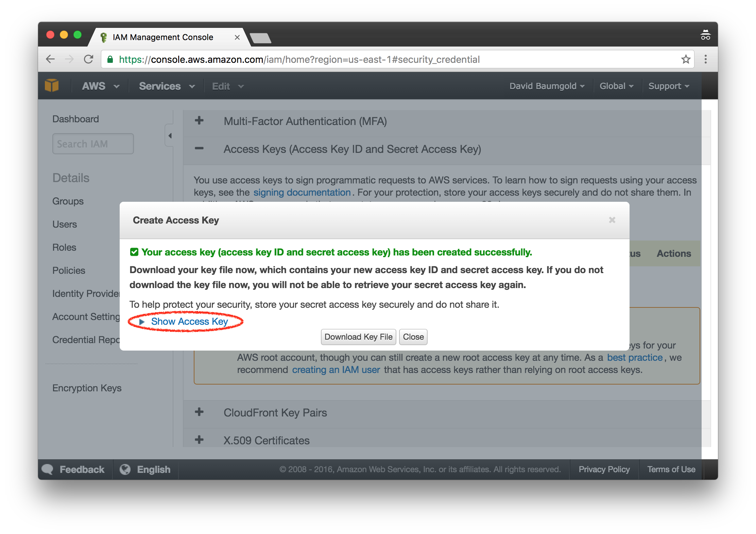The height and width of the screenshot is (534, 756).
Task: Open Users in the sidebar
Action: tap(65, 224)
